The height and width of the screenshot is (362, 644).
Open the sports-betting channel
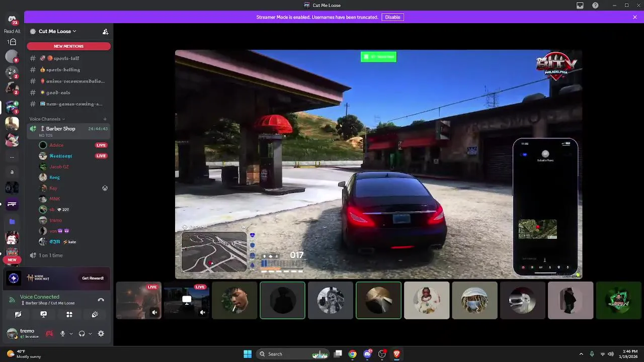[x=68, y=70]
